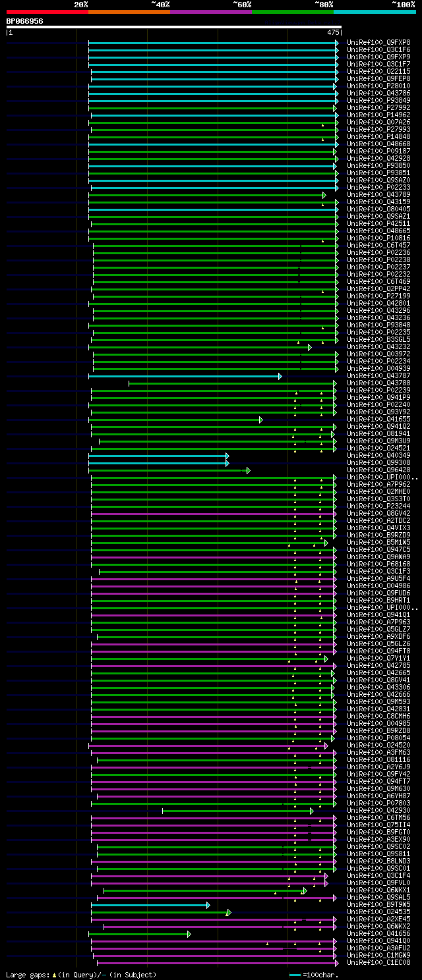Open hit UniRef100_P28010
The width and height of the screenshot is (422, 980).
[x=378, y=86]
